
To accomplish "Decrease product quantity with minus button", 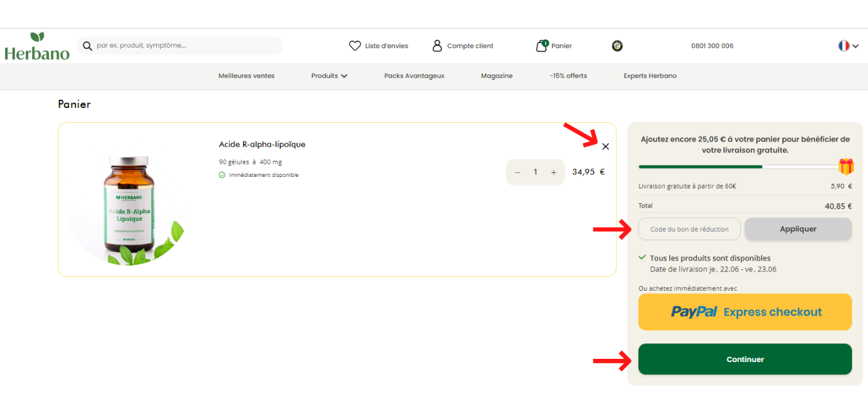I will click(x=518, y=172).
